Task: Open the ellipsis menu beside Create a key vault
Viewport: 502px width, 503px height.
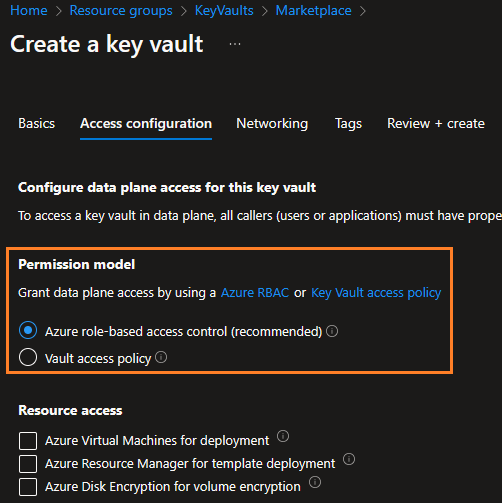Action: point(235,44)
